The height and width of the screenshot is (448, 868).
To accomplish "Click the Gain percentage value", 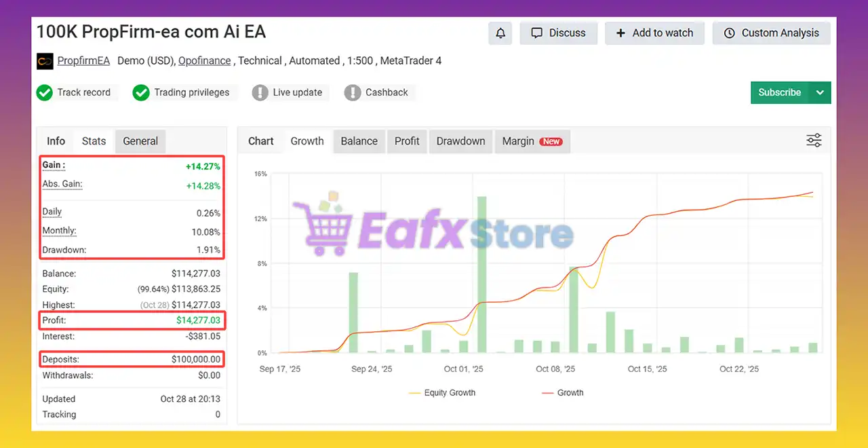I will point(203,166).
